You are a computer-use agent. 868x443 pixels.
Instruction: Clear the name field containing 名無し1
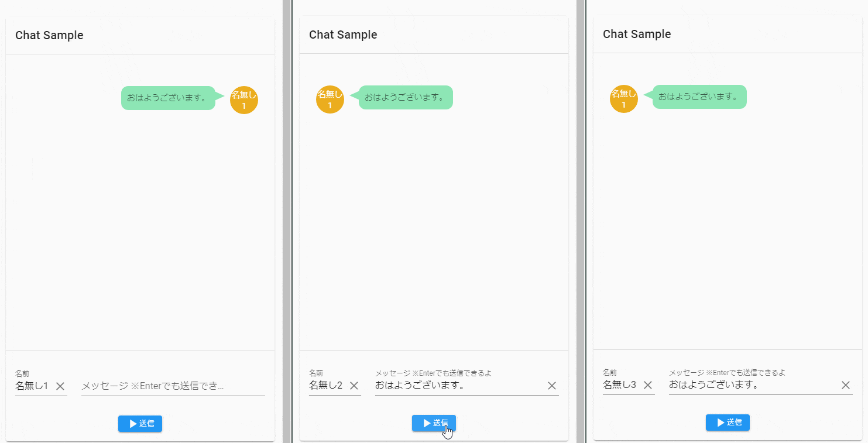click(60, 386)
